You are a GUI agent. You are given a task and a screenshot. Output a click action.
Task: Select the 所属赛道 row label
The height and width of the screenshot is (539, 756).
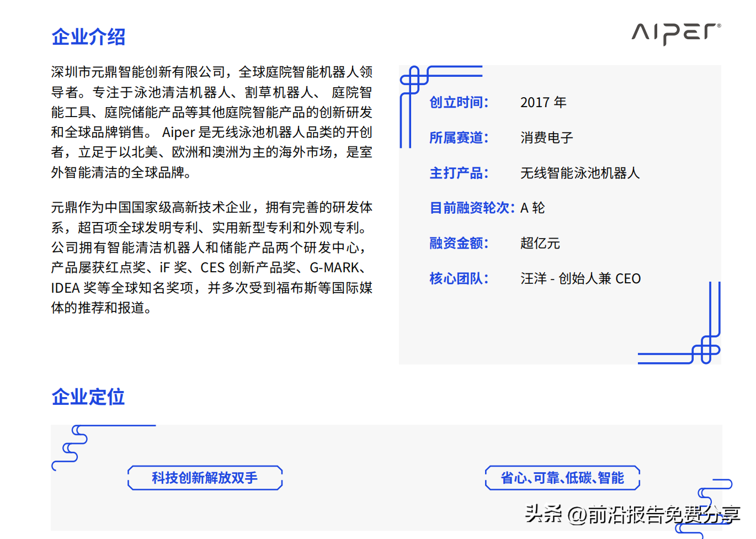pos(459,138)
